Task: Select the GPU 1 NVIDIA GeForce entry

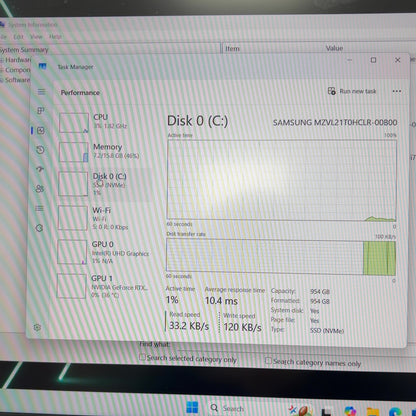Action: click(103, 286)
